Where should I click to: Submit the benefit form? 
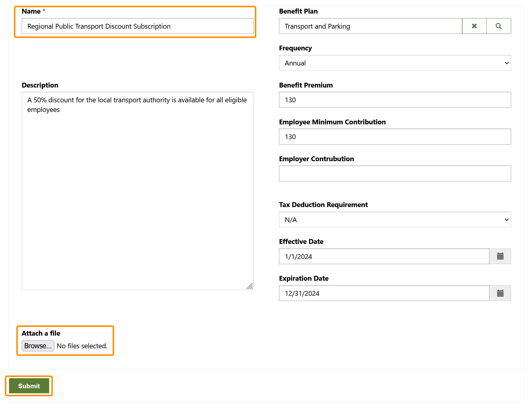29,386
